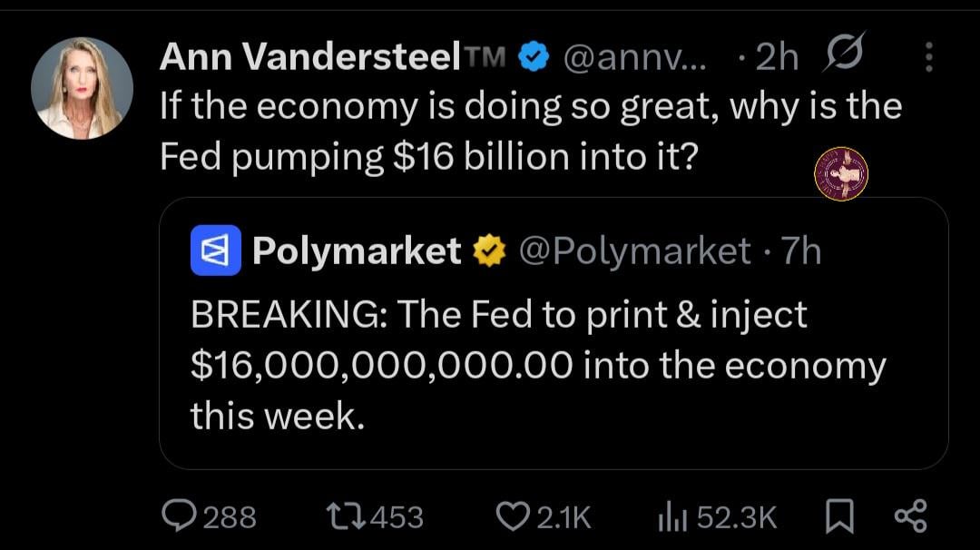Viewport: 980px width, 550px height.
Task: Open the @annv... handle link
Action: coord(635,58)
